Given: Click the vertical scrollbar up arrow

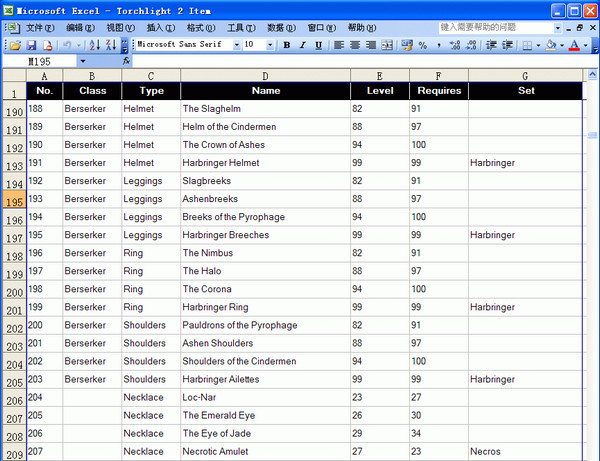Looking at the screenshot, I should (592, 74).
